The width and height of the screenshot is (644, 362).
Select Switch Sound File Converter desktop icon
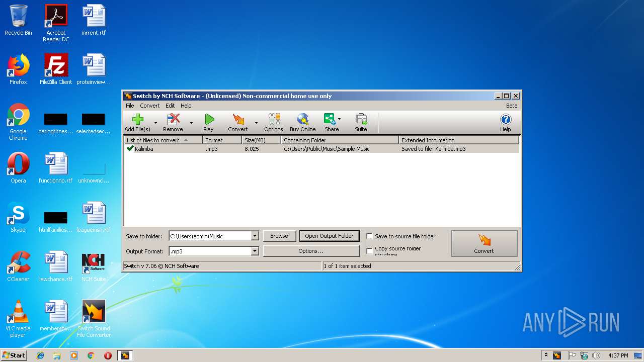coord(94,319)
